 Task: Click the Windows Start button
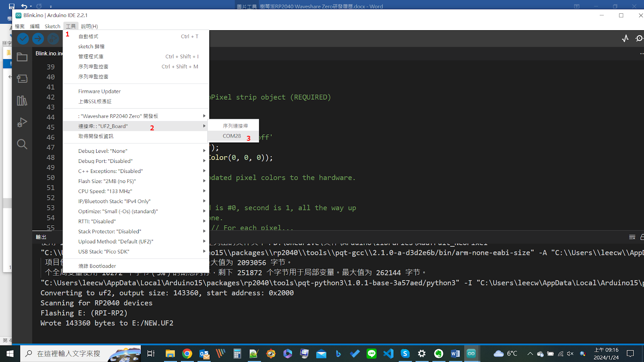point(10,354)
